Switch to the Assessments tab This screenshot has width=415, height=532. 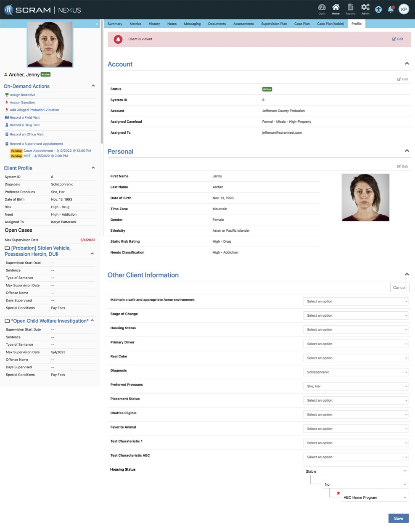point(243,24)
